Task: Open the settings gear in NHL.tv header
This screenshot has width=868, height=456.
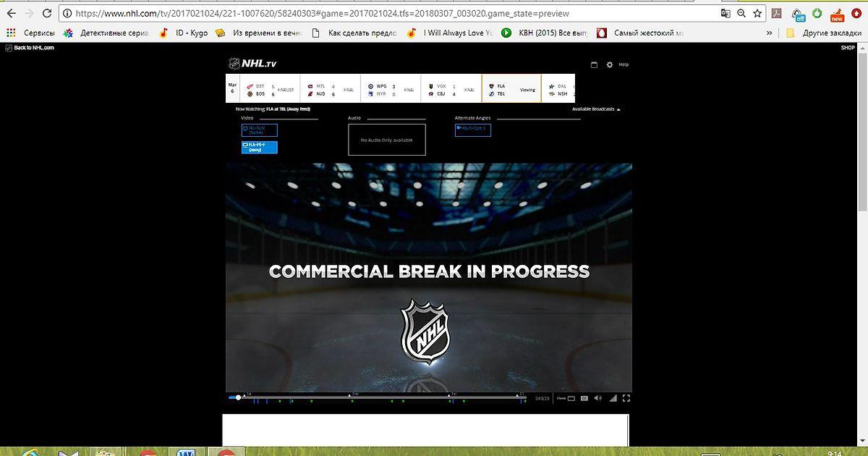Action: (609, 64)
